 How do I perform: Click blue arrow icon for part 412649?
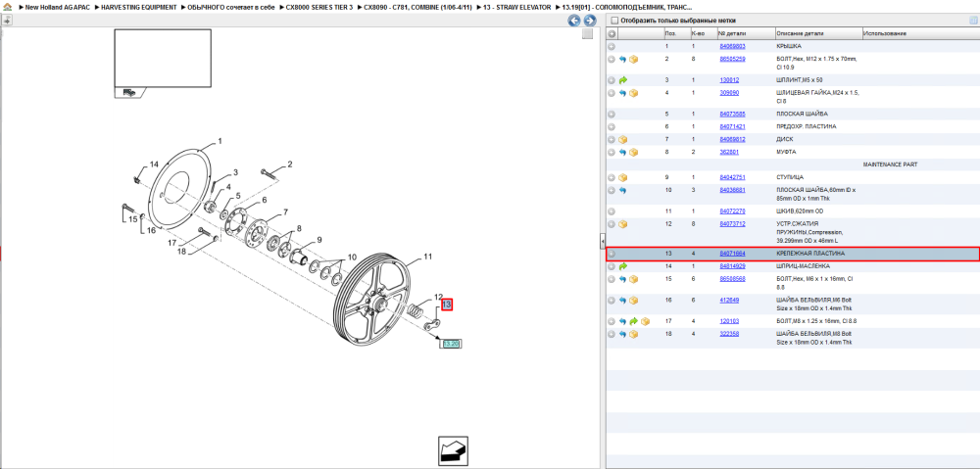coord(622,300)
